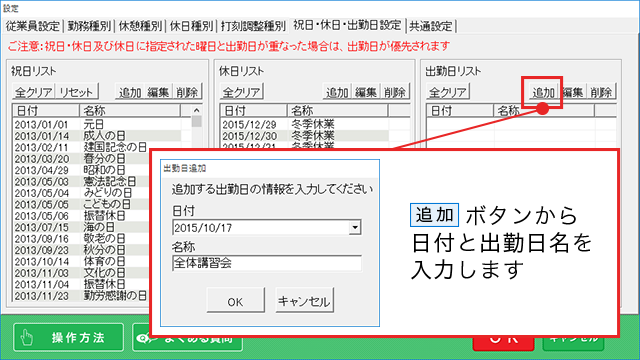
Task: Click 削除 in the 出勤日リスト panel
Action: click(x=601, y=92)
